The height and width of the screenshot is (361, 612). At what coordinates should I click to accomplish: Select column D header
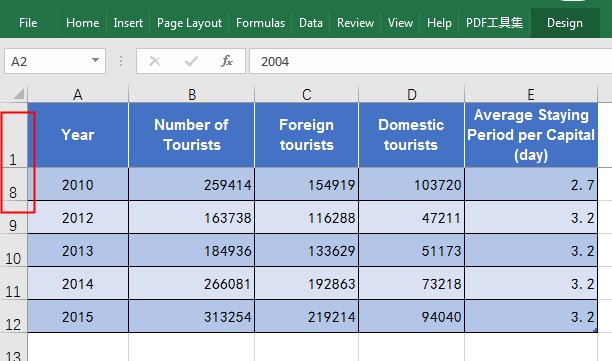[x=411, y=94]
